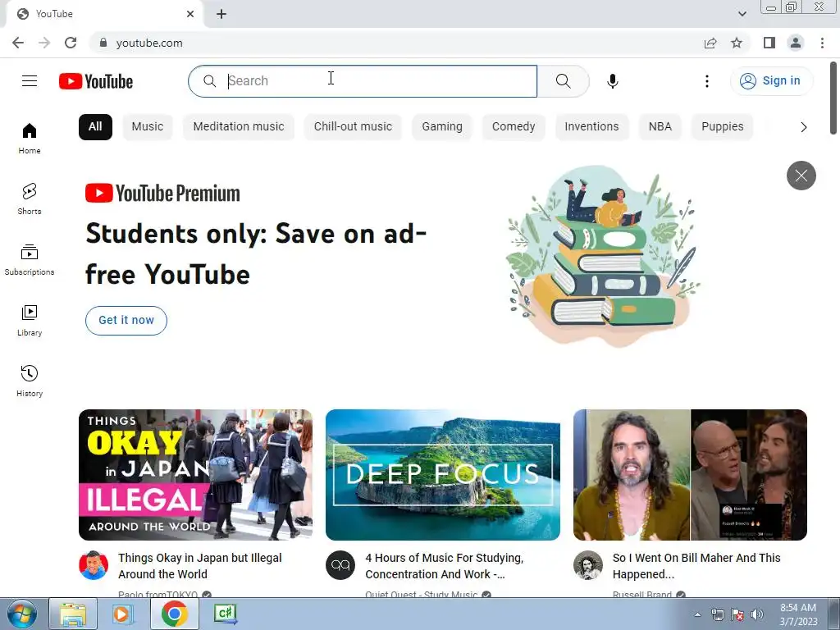Open the Deep Focus video thumbnail
Image resolution: width=840 pixels, height=630 pixels.
point(442,475)
